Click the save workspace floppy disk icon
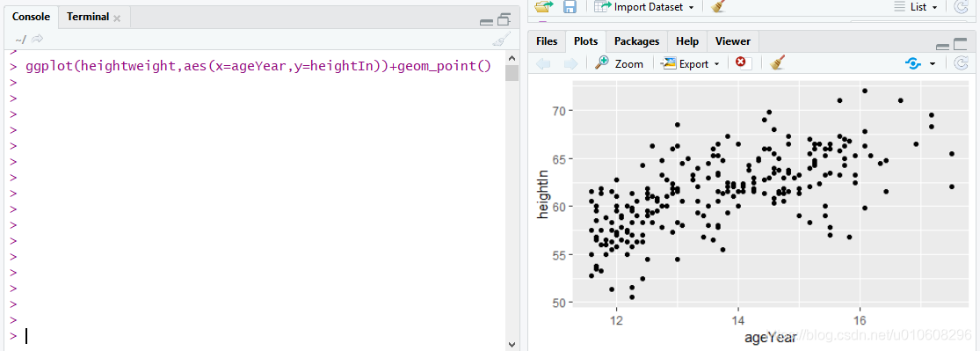This screenshot has height=351, width=980. [x=570, y=6]
